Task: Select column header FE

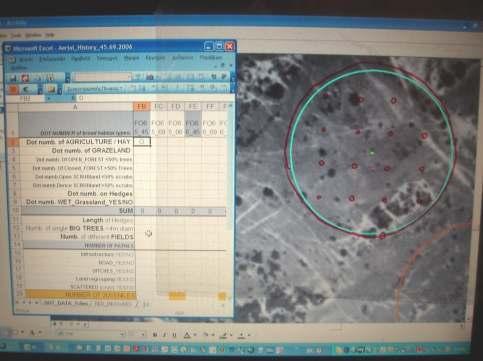Action: click(193, 107)
